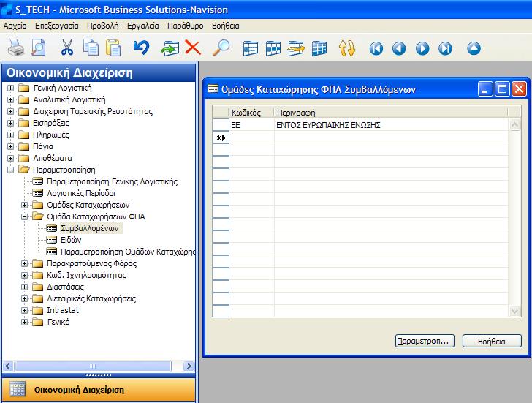Click the FlowFilter icon
The image size is (532, 403).
click(x=296, y=48)
